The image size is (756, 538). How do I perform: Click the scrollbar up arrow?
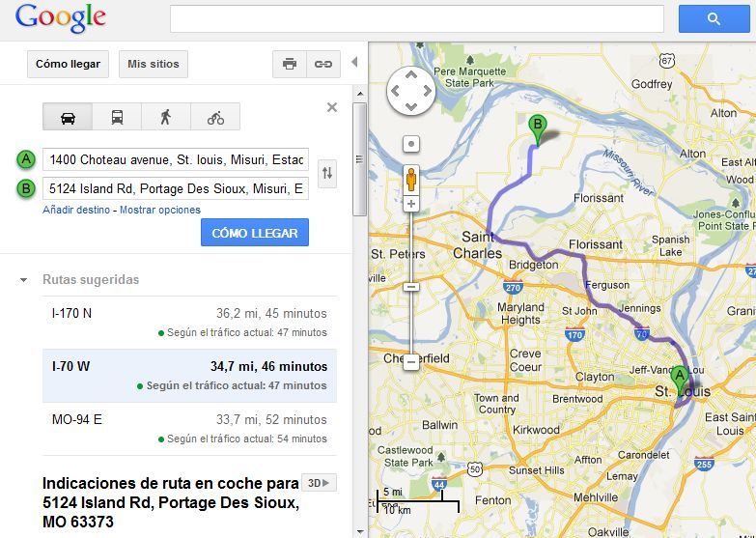(360, 94)
